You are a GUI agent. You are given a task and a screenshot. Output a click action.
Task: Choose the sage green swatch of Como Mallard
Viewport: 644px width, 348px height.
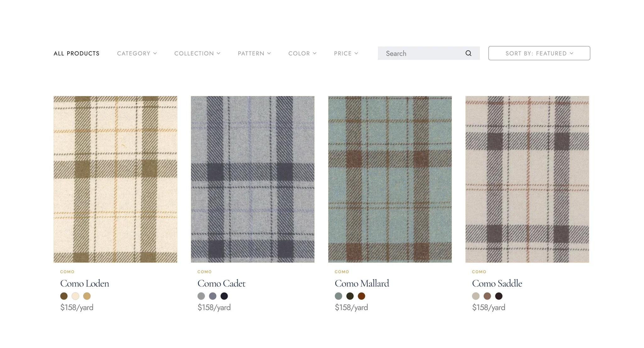(x=338, y=296)
